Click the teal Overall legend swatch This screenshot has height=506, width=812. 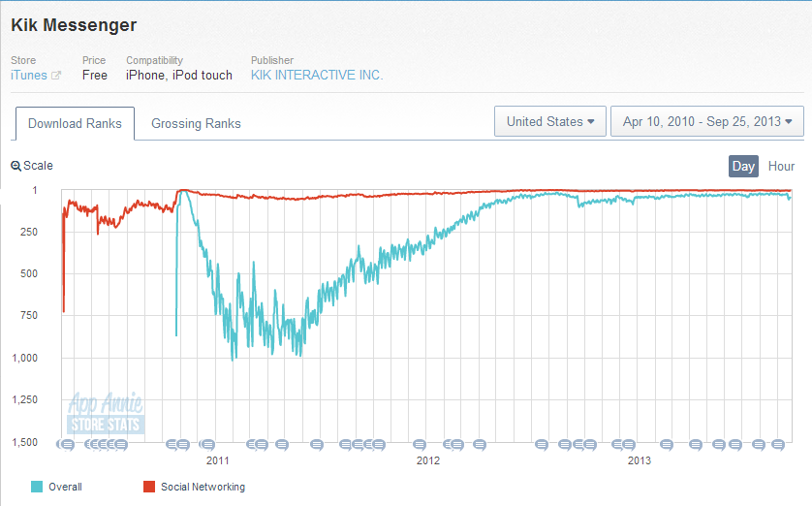coord(37,487)
